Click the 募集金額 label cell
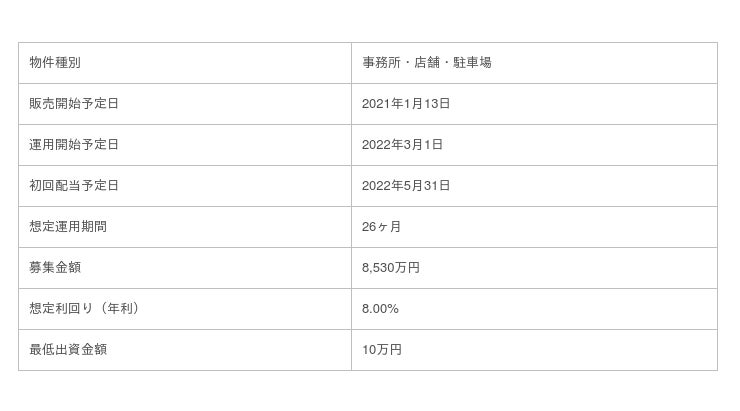 [x=55, y=268]
